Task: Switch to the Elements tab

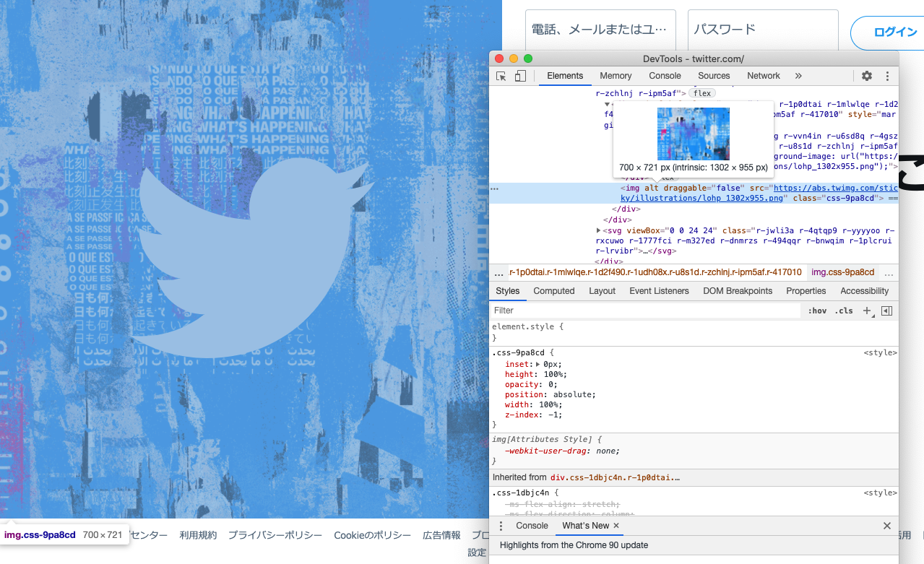Action: point(565,76)
